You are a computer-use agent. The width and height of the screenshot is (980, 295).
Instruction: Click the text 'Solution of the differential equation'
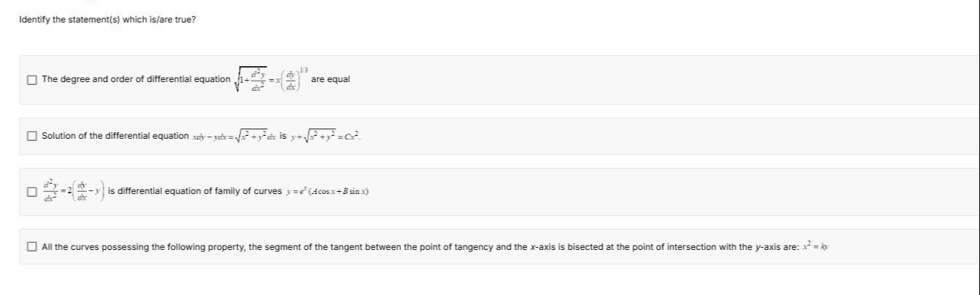(115, 136)
